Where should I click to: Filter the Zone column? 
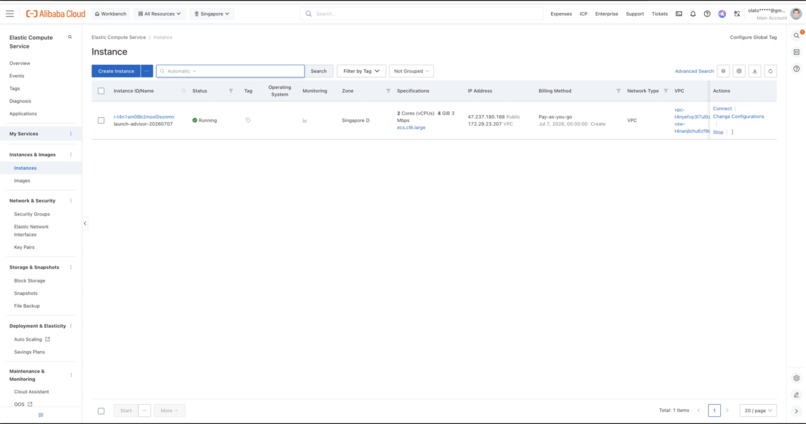coord(388,91)
